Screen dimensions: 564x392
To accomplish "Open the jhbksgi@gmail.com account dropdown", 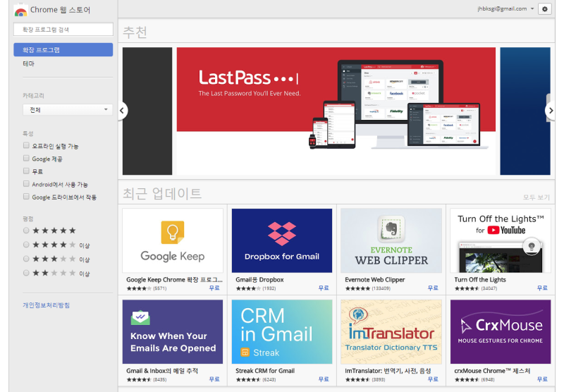I will coord(505,8).
